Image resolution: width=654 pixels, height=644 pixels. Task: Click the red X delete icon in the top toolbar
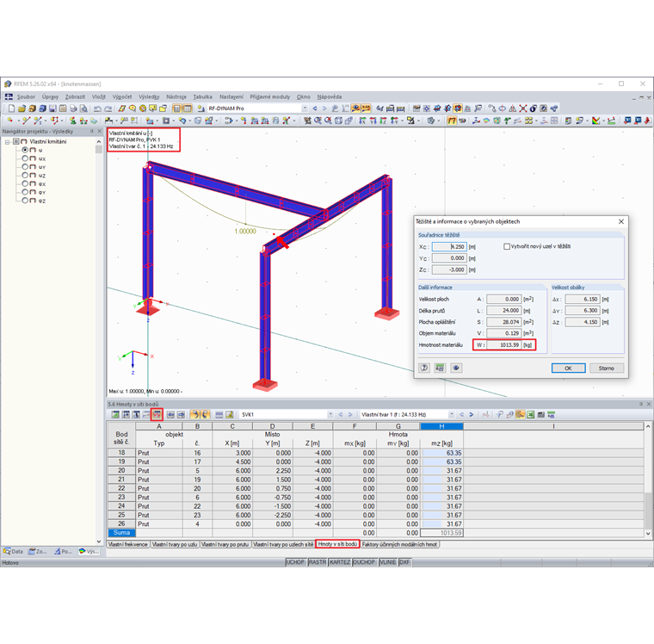tap(523, 108)
